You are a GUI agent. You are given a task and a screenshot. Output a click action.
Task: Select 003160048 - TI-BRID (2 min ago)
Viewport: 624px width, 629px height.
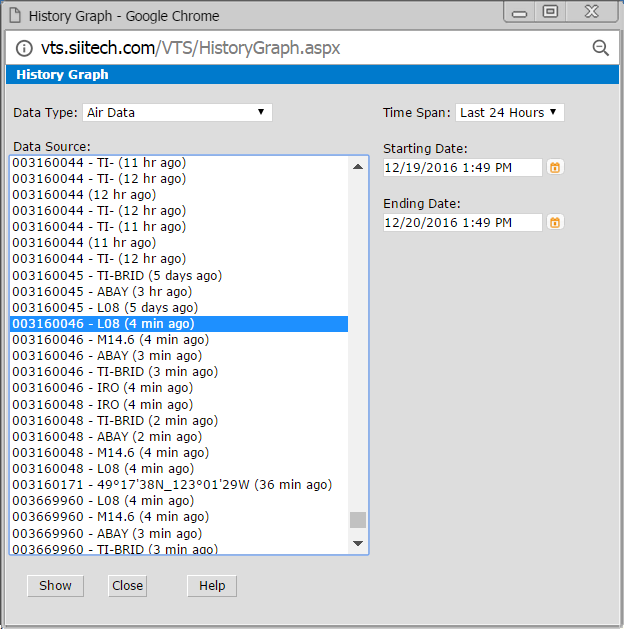tap(179, 420)
